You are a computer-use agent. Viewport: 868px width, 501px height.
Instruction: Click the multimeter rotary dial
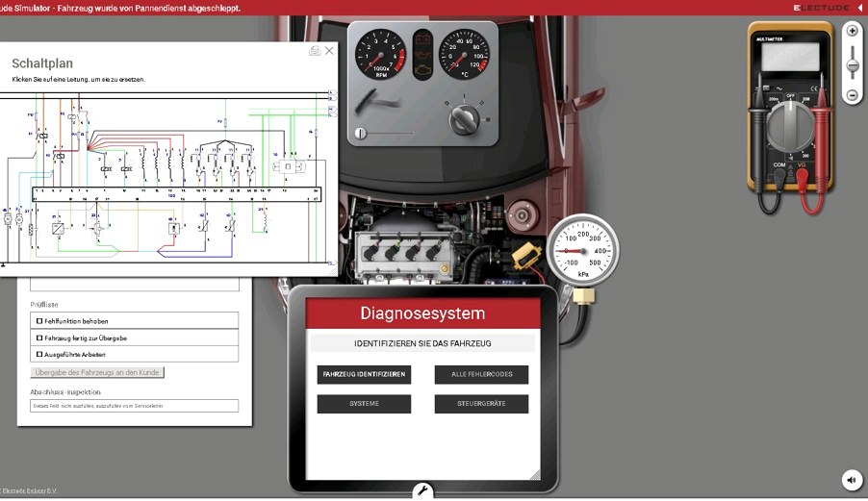[793, 120]
